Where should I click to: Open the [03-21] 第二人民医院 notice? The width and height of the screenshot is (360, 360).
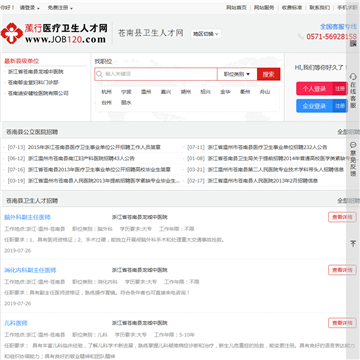coord(276,170)
